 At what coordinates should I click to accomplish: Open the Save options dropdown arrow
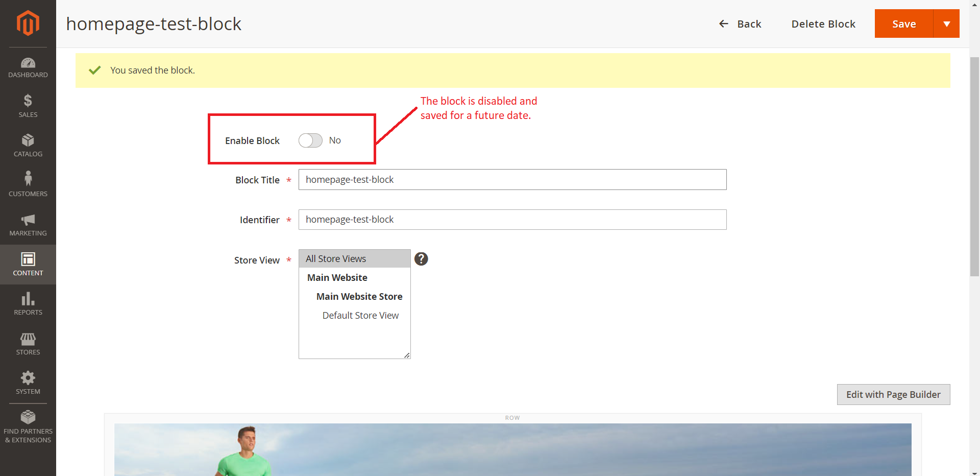pos(947,23)
